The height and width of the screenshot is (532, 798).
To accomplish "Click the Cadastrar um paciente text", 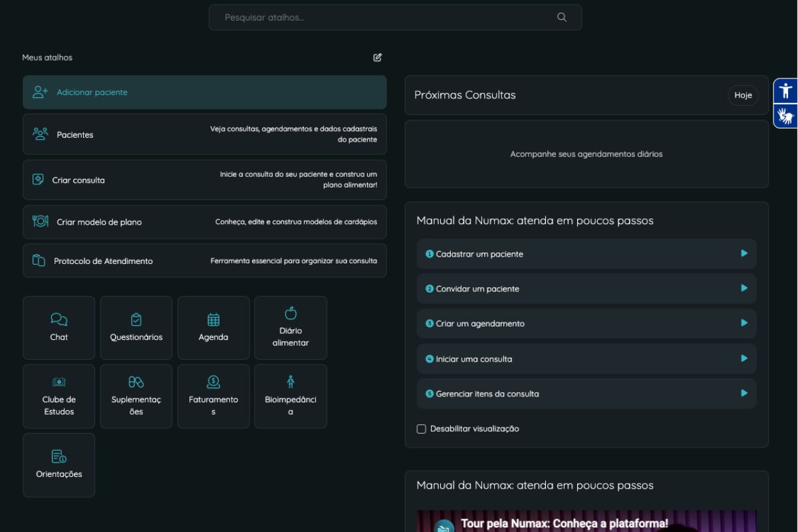I will tap(479, 254).
